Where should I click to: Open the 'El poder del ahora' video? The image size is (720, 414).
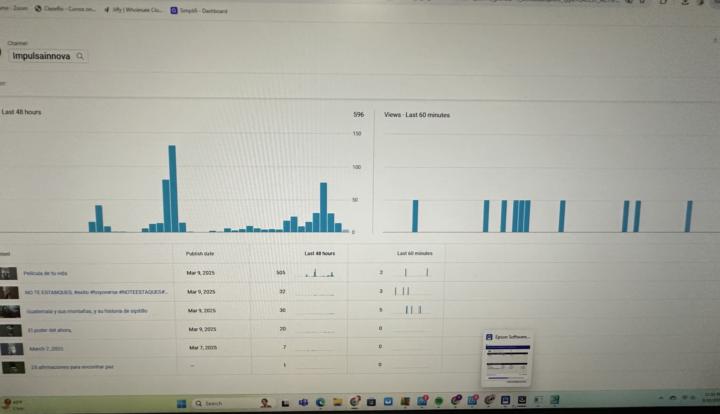(50, 330)
